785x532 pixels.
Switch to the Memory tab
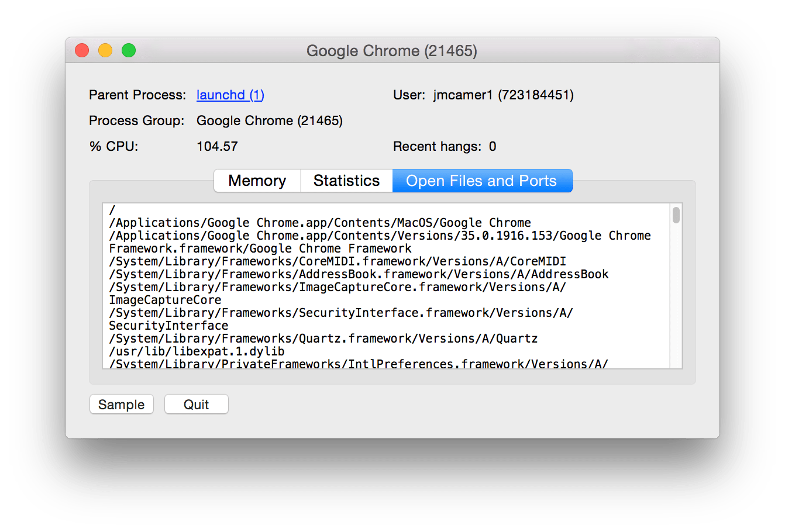coord(257,181)
